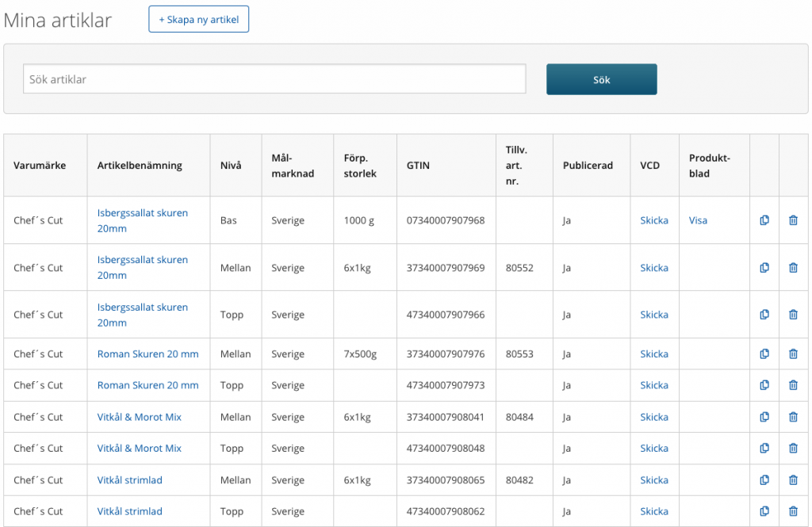Viewport: 812px width, 527px height.
Task: Open Roman Skuren 20 mm Topp link
Action: point(148,385)
